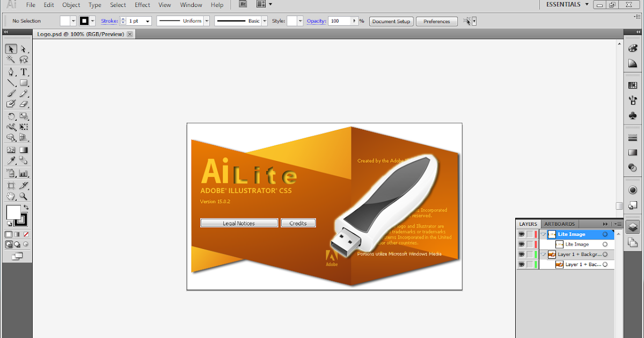Viewport: 644px width, 338px height.
Task: Open Document Setup
Action: point(391,21)
